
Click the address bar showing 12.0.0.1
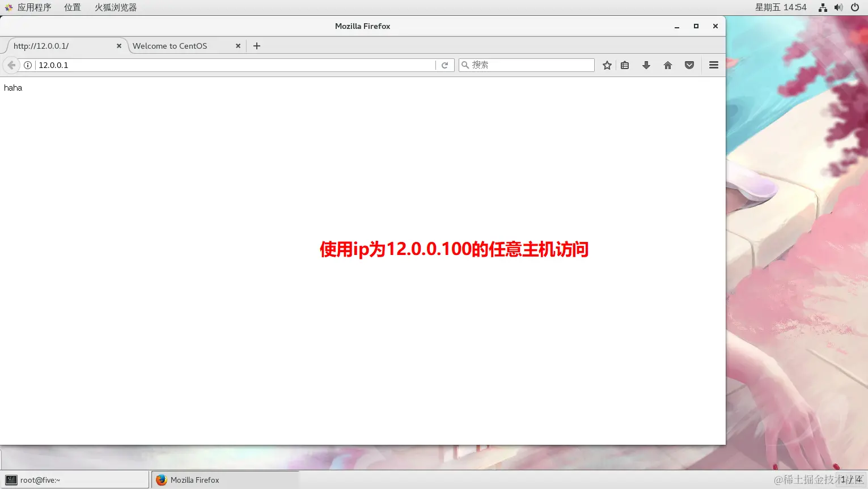[x=235, y=65]
